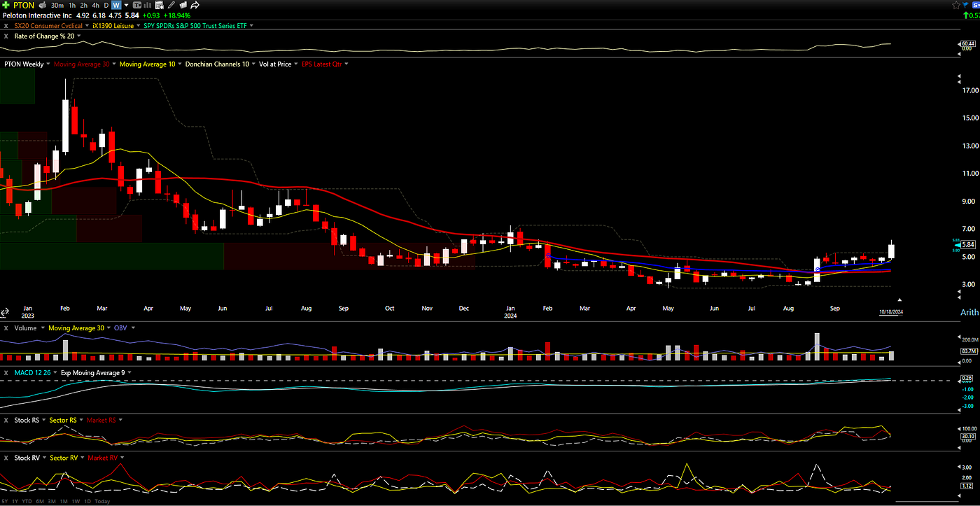Open the SPY SPDRs S&P 500 dropdown
The height and width of the screenshot is (506, 980).
point(251,26)
